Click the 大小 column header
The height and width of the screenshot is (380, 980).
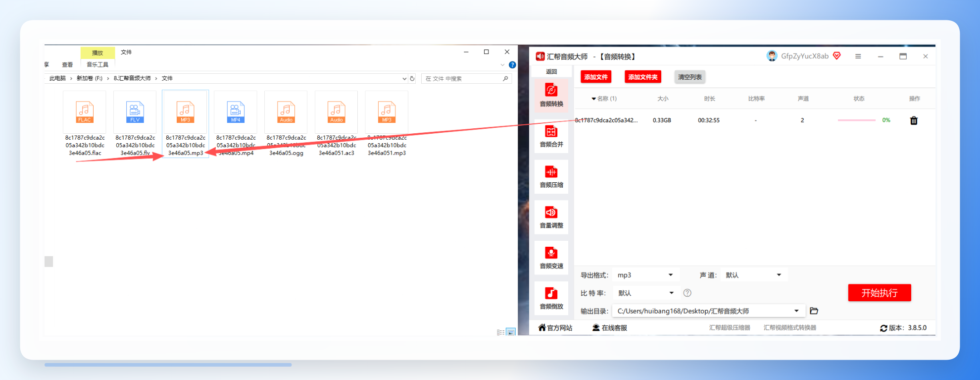click(663, 99)
